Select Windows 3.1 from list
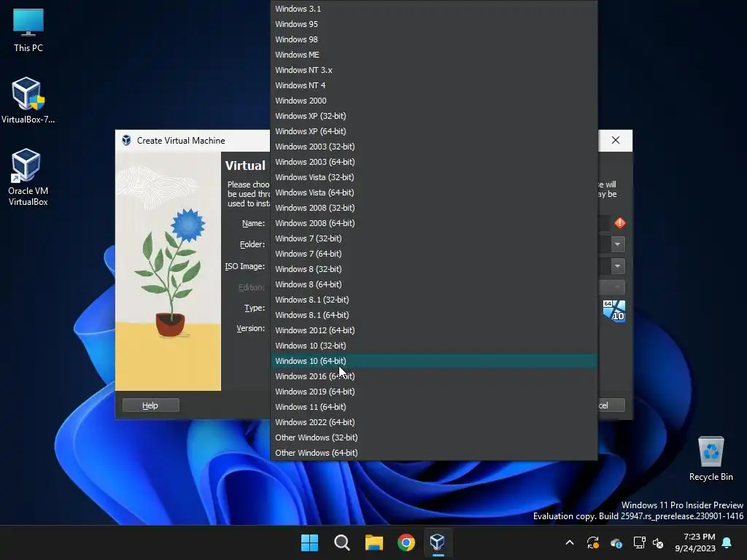The image size is (747, 560). (434, 9)
